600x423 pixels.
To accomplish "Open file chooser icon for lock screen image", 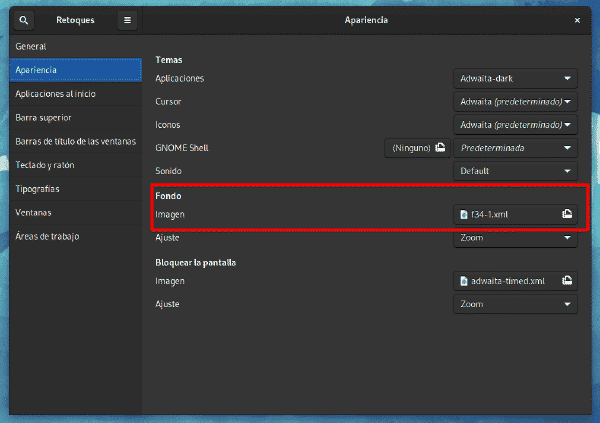I will (567, 281).
